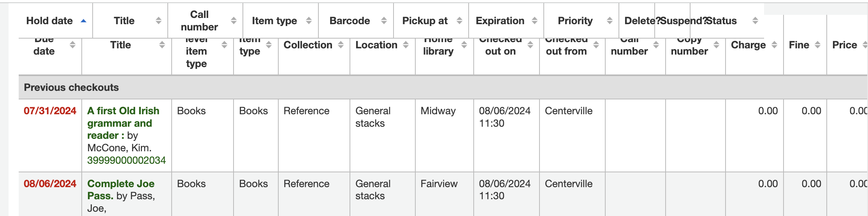Click the Location column sort arrows

pyautogui.click(x=406, y=45)
